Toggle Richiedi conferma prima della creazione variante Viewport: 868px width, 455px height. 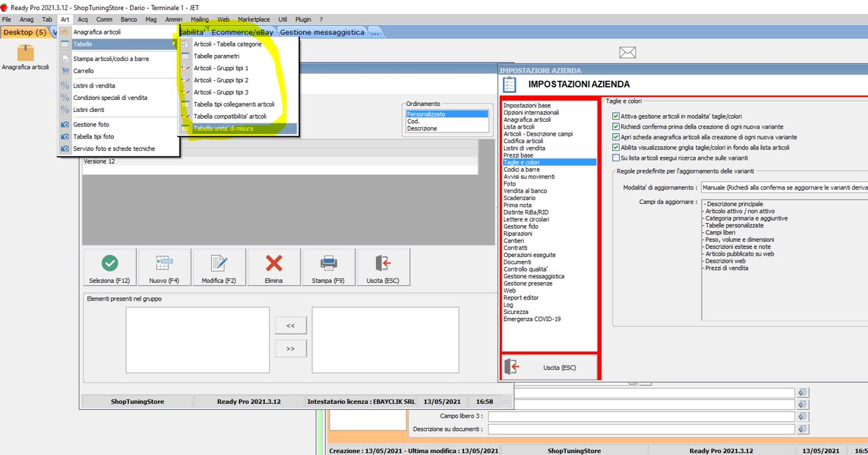pos(616,126)
